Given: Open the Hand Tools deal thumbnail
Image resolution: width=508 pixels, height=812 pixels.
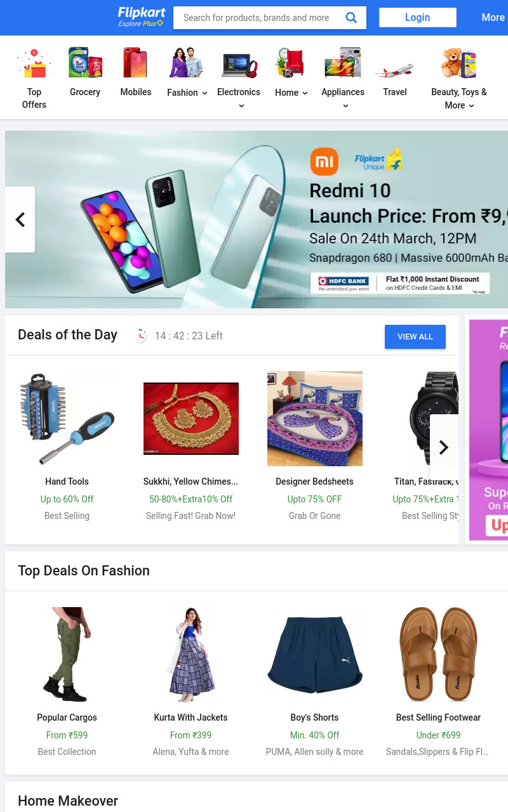Looking at the screenshot, I should coord(67,419).
